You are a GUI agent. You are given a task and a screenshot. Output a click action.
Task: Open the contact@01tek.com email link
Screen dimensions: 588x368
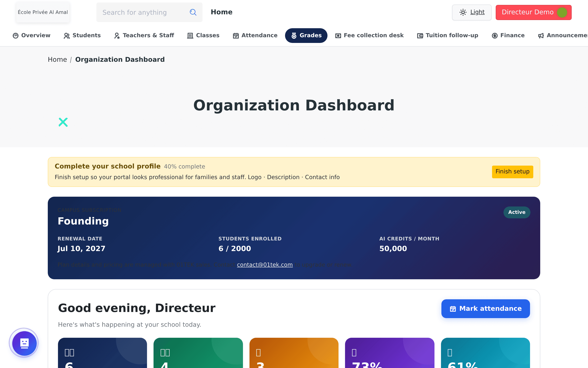[265, 265]
